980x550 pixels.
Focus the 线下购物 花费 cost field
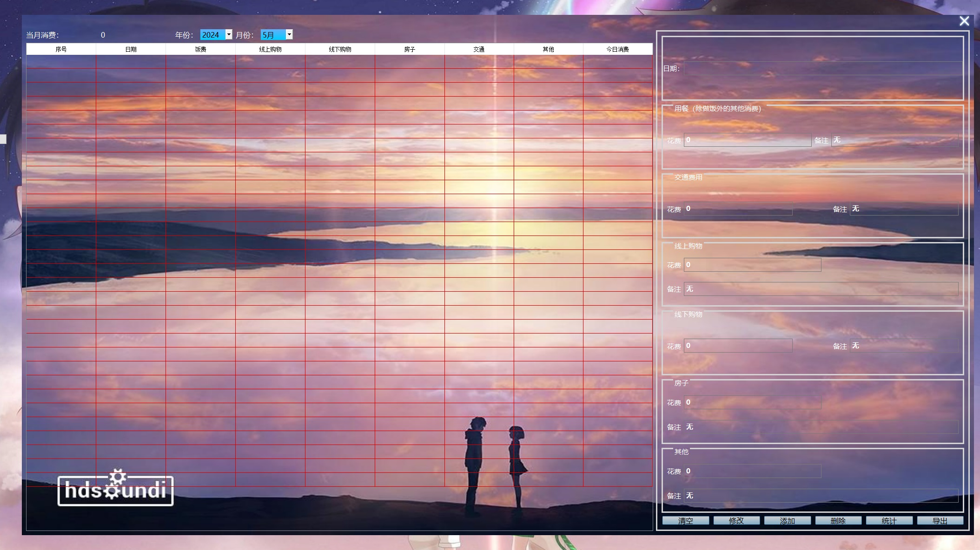pyautogui.click(x=738, y=346)
